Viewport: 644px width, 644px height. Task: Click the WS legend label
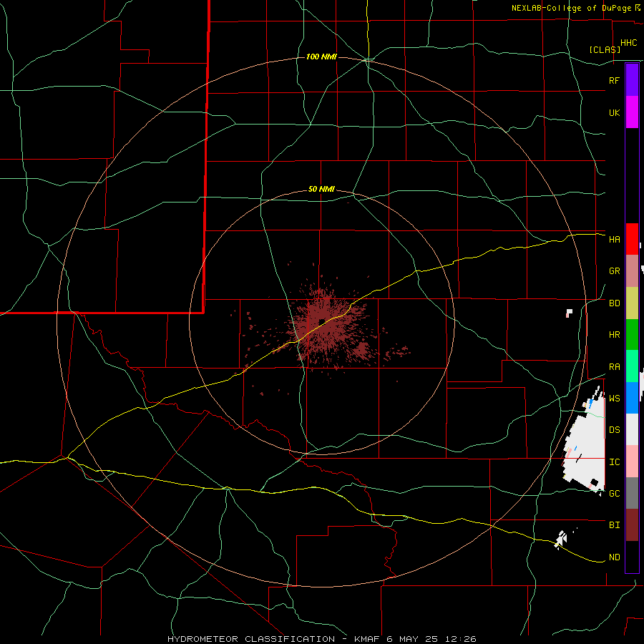click(614, 399)
